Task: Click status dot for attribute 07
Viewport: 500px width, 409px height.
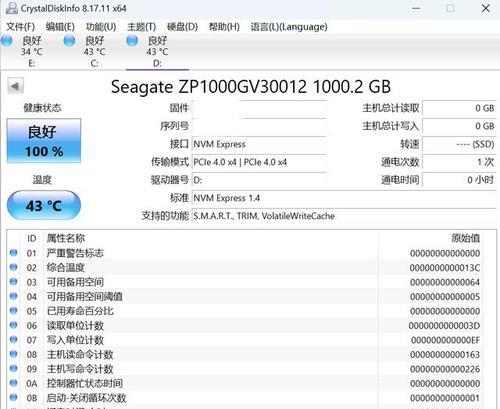Action: [14, 339]
